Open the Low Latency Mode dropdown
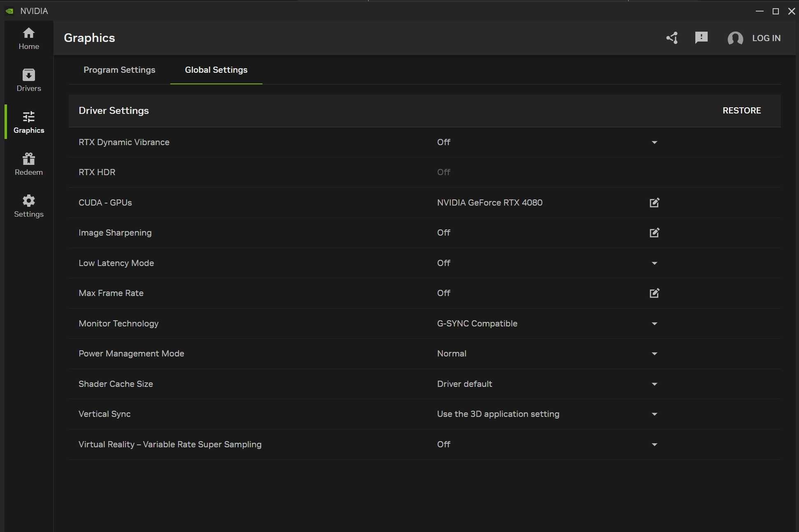The image size is (799, 532). 654,263
